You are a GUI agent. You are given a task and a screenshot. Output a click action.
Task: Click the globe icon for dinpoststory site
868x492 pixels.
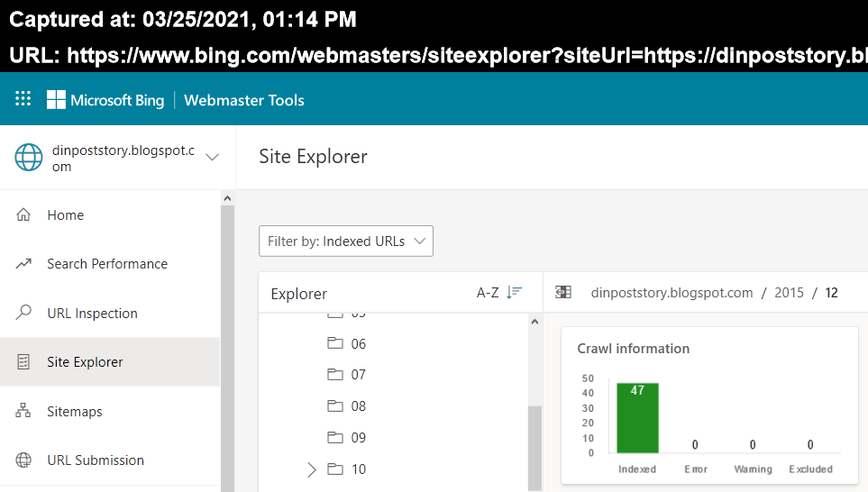(29, 157)
